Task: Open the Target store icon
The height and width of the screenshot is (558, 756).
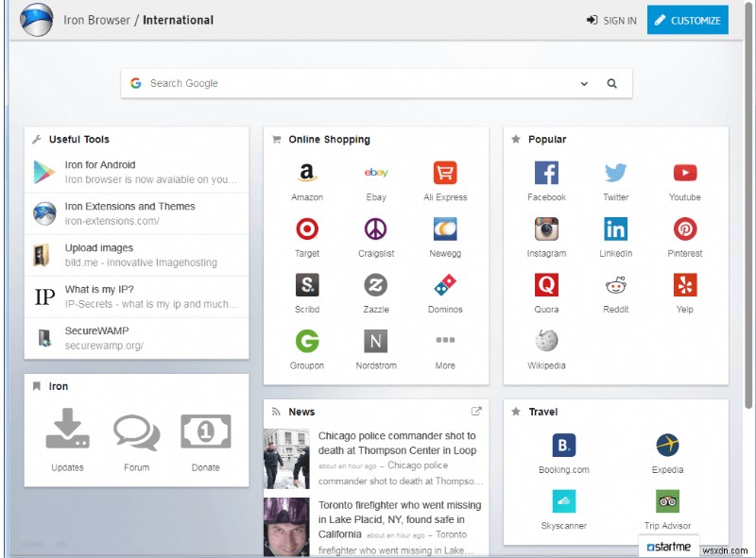Action: click(306, 228)
